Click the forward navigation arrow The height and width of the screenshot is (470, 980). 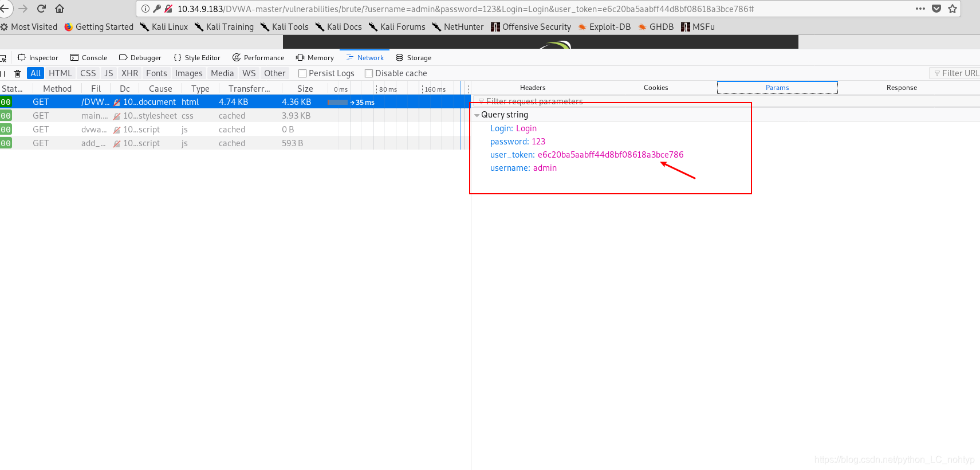23,9
